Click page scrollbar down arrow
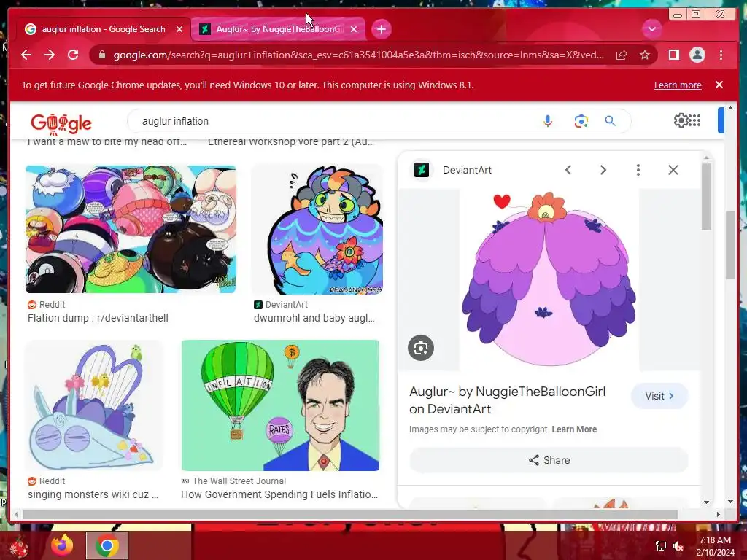Screen dimensions: 747x560 (730, 502)
